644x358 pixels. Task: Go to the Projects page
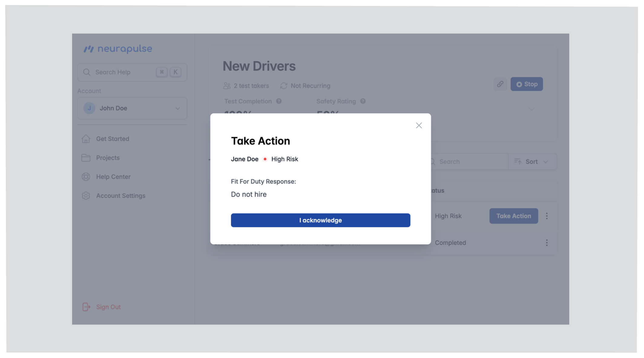coord(108,158)
